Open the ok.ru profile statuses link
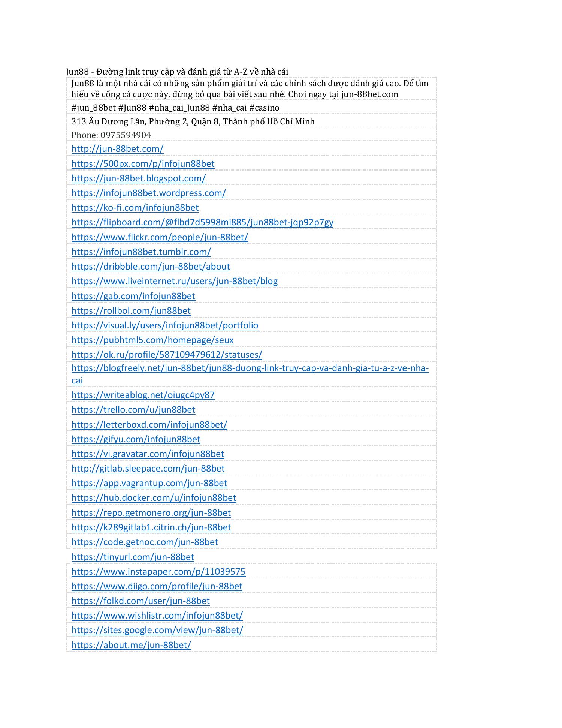Image resolution: width=562 pixels, height=728 pixels. [x=167, y=355]
